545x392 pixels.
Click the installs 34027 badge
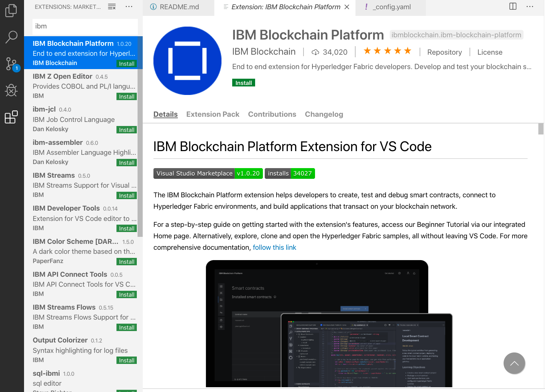tap(290, 173)
